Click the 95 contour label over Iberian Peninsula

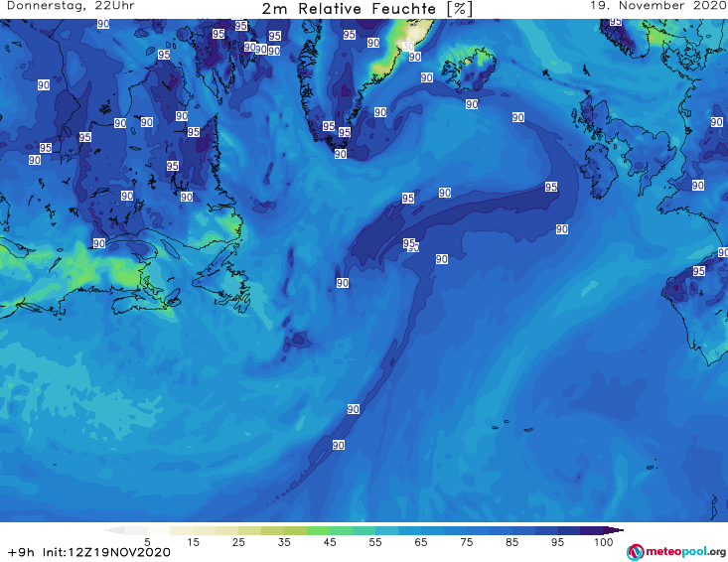point(699,270)
